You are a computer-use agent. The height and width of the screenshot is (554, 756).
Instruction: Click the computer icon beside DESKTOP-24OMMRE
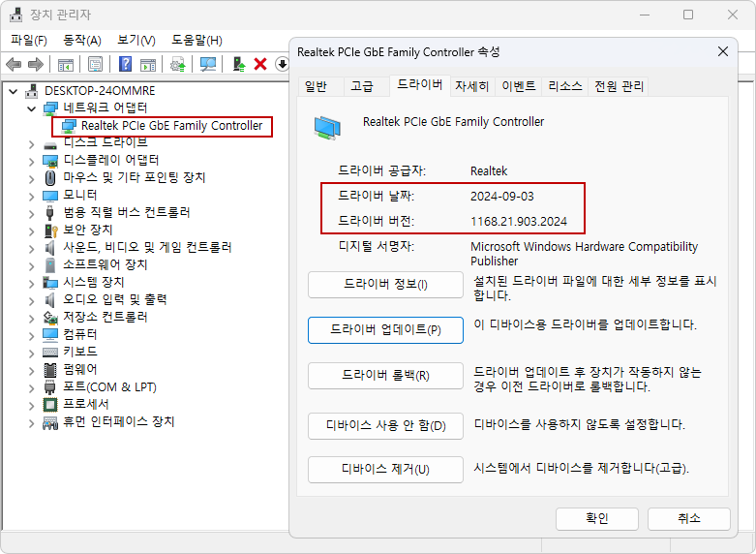tap(32, 91)
